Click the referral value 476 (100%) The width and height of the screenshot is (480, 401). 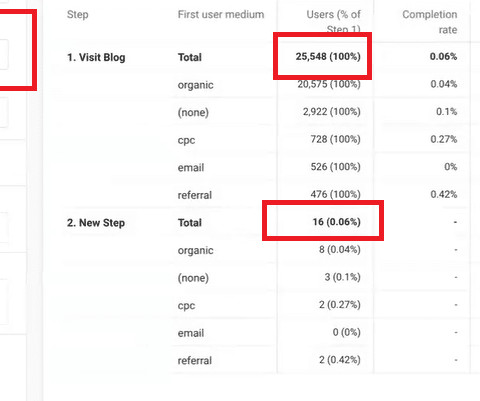click(335, 194)
